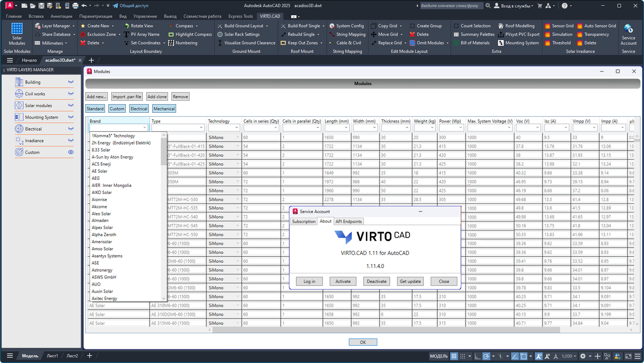
Task: Open Solar Rack Settings
Action: (238, 34)
